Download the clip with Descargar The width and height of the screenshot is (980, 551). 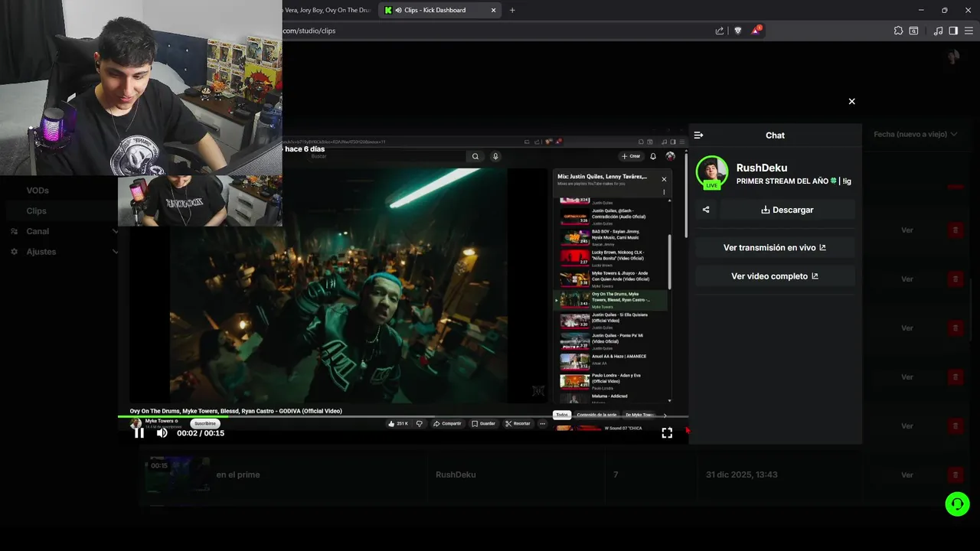[787, 210]
